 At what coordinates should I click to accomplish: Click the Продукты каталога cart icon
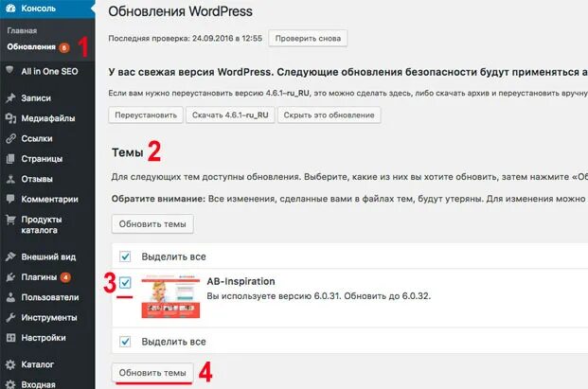pos(10,220)
